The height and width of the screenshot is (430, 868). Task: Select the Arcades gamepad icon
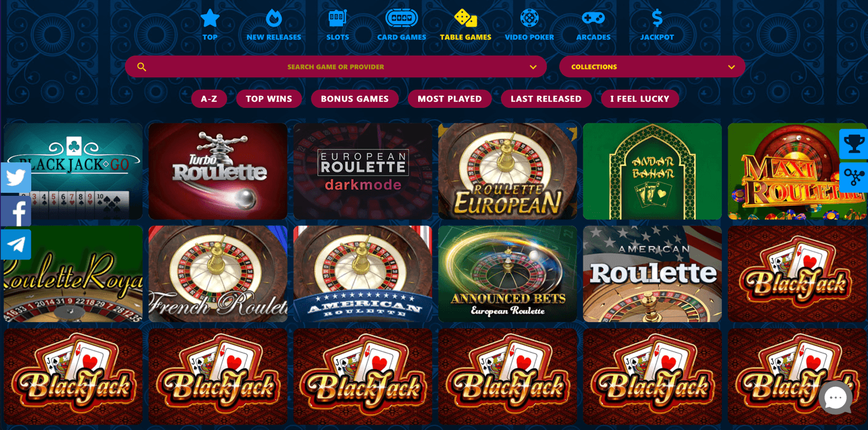tap(593, 18)
